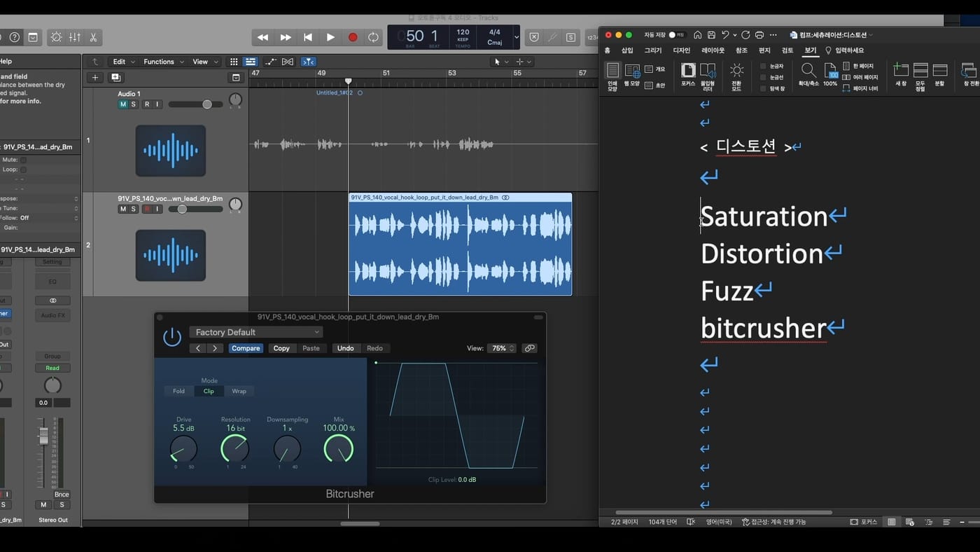This screenshot has height=552, width=980.
Task: Toggle the Flex bowtie icon
Action: pyautogui.click(x=288, y=62)
